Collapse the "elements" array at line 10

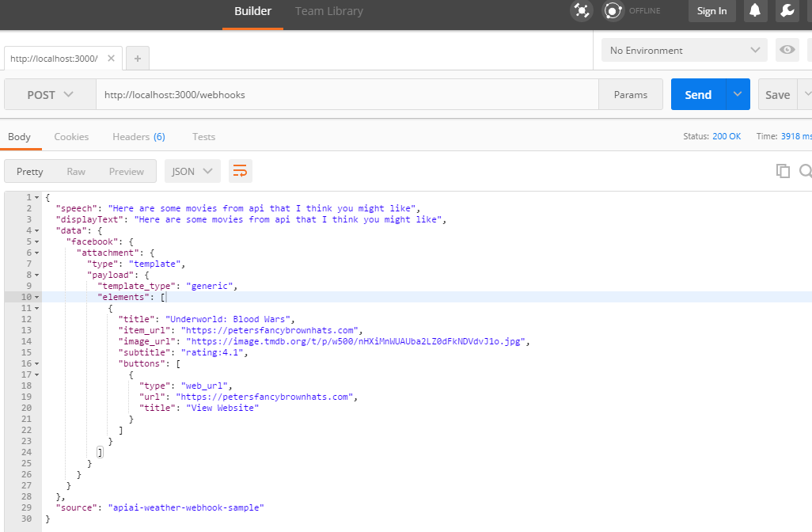pyautogui.click(x=36, y=298)
